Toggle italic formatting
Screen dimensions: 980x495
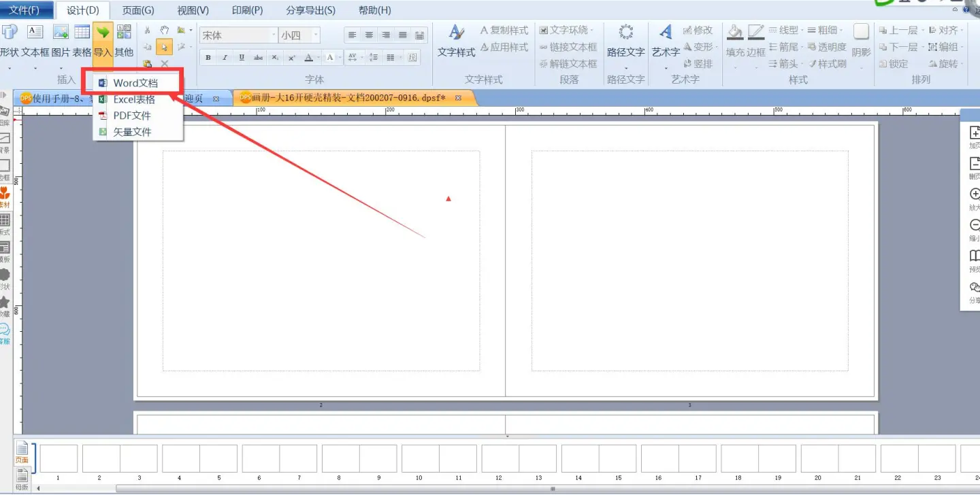(225, 58)
